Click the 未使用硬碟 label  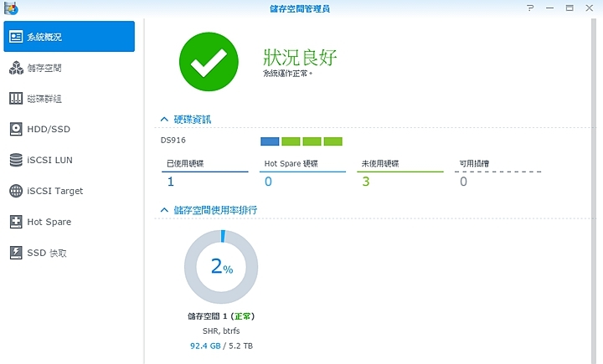[x=380, y=164]
